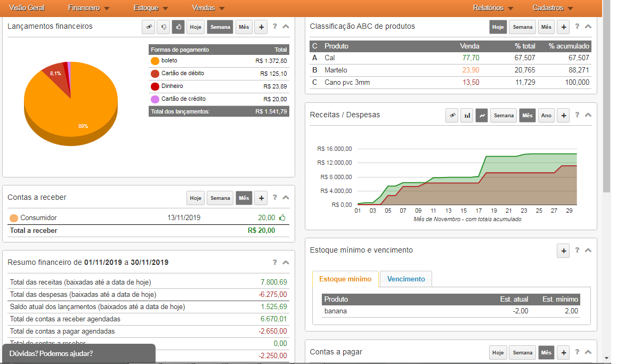Image resolution: width=617 pixels, height=364 pixels.
Task: Click Mês button in Classificação ABC panel
Action: [x=546, y=27]
